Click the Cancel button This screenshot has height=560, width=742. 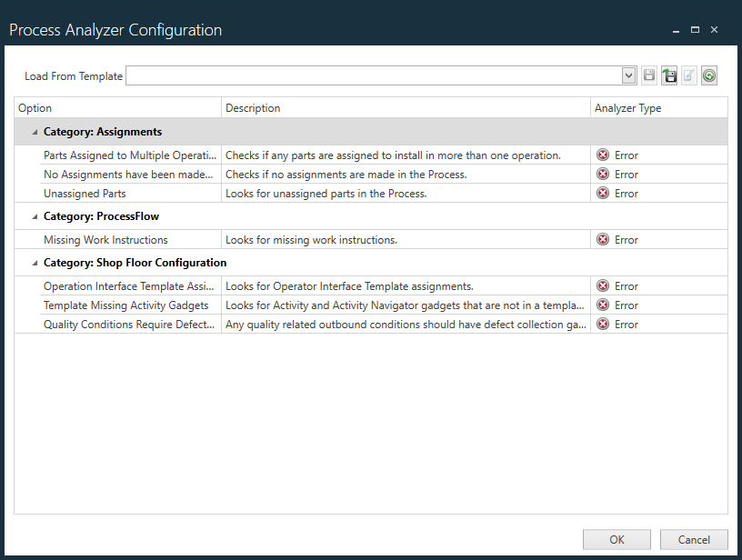pos(694,539)
